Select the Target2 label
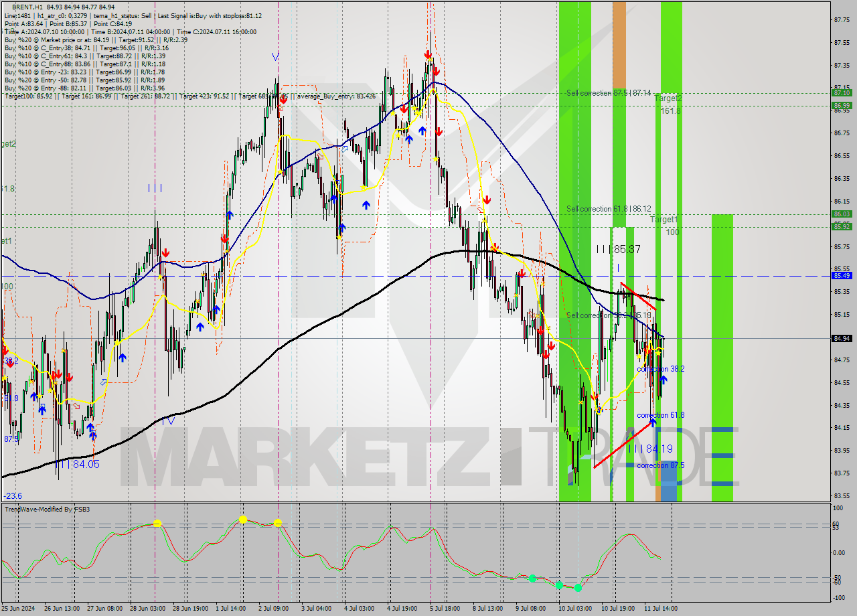The image size is (857, 616). tap(668, 98)
